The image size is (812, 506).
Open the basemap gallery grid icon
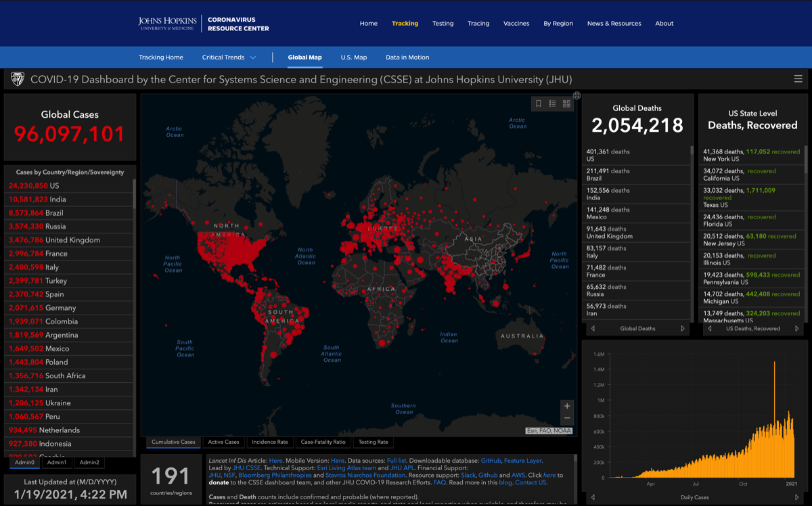(x=567, y=103)
